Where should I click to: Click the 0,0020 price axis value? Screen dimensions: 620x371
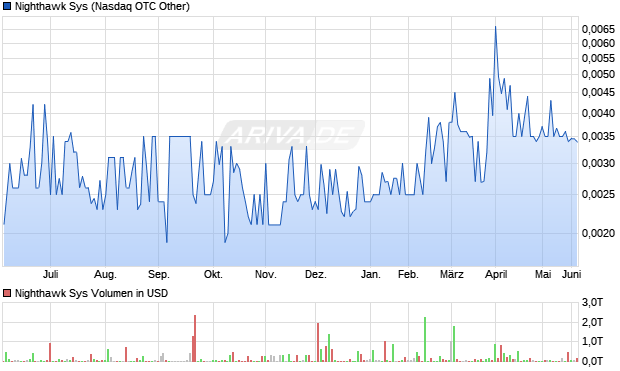[598, 233]
